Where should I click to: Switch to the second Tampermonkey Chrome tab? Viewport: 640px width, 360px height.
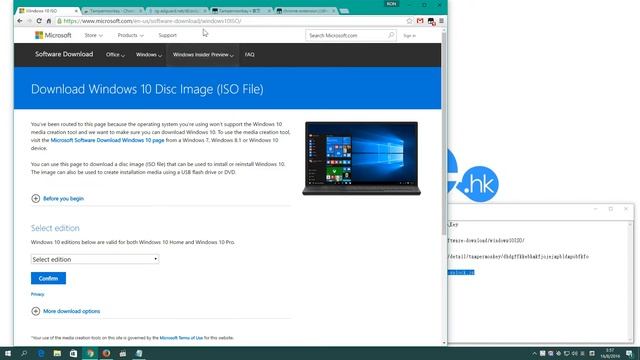click(112, 11)
